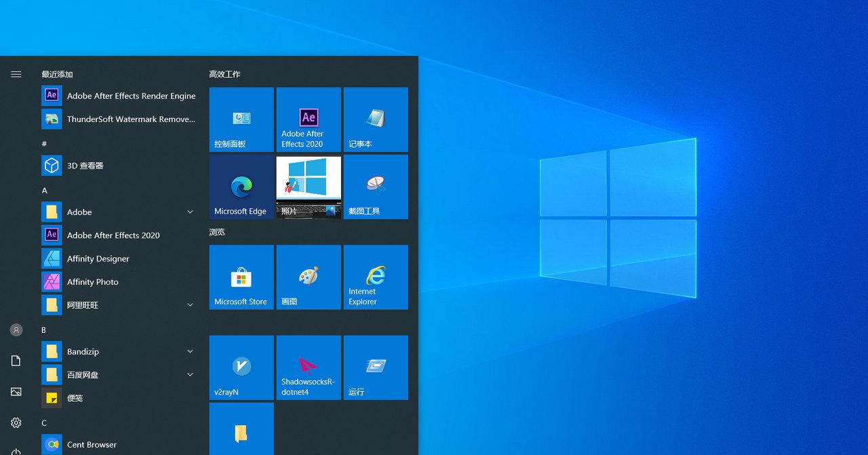Open the 控制面板 tile

tap(241, 119)
